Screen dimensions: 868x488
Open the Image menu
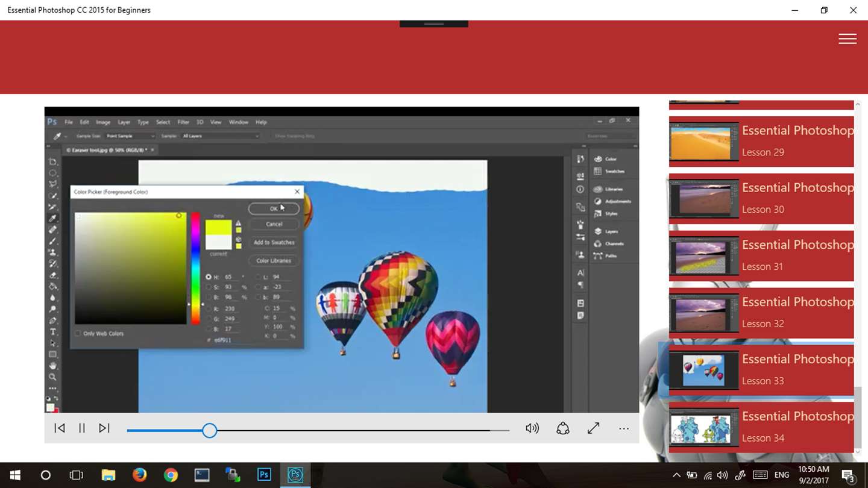(x=103, y=122)
